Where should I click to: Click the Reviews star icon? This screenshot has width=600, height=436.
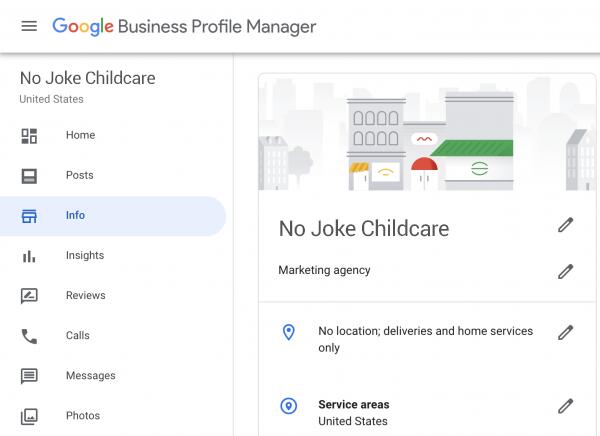tap(29, 296)
